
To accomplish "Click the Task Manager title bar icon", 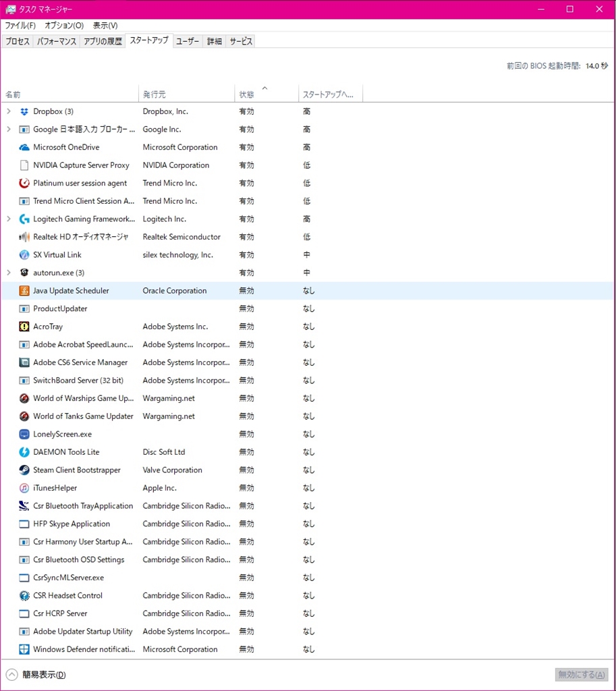I will coord(10,9).
